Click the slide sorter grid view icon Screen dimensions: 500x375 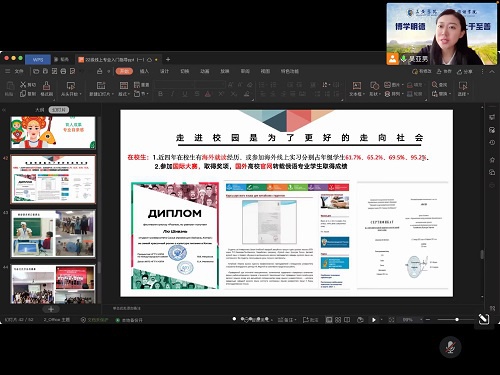click(x=338, y=320)
